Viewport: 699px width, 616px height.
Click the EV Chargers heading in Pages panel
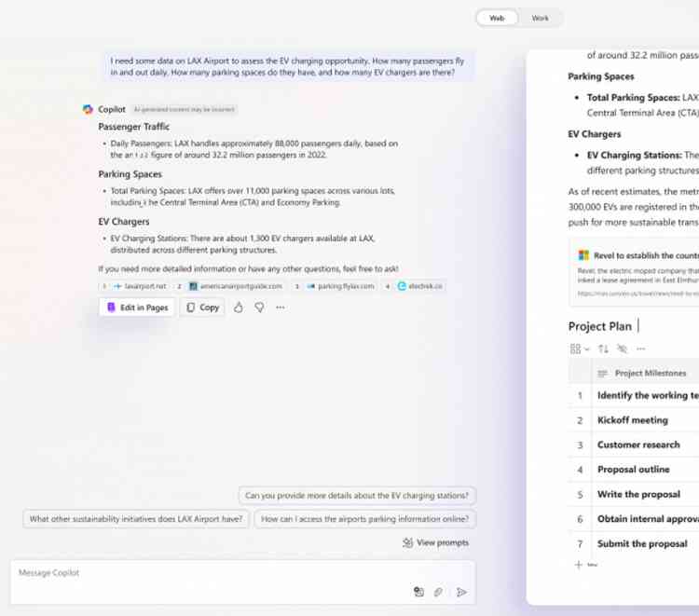pos(595,134)
